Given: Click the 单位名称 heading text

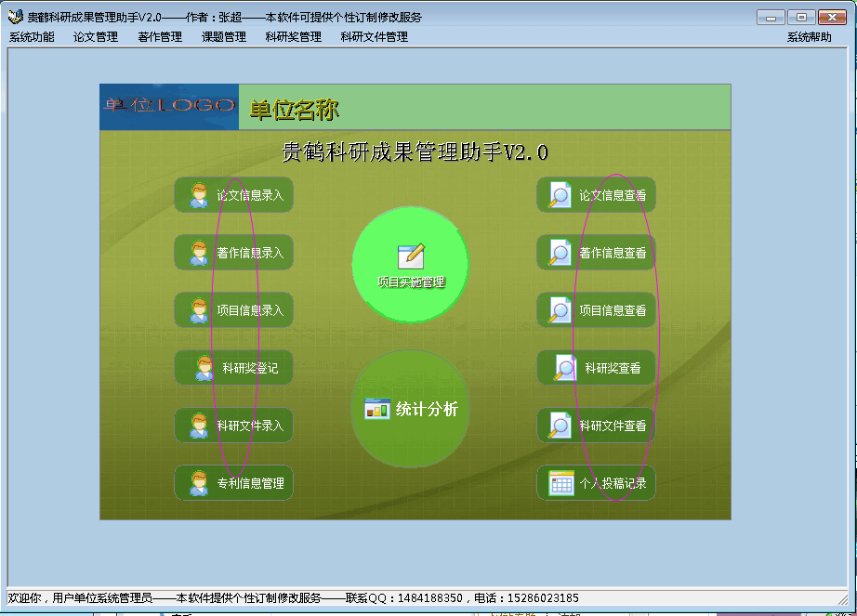Looking at the screenshot, I should click(x=294, y=110).
